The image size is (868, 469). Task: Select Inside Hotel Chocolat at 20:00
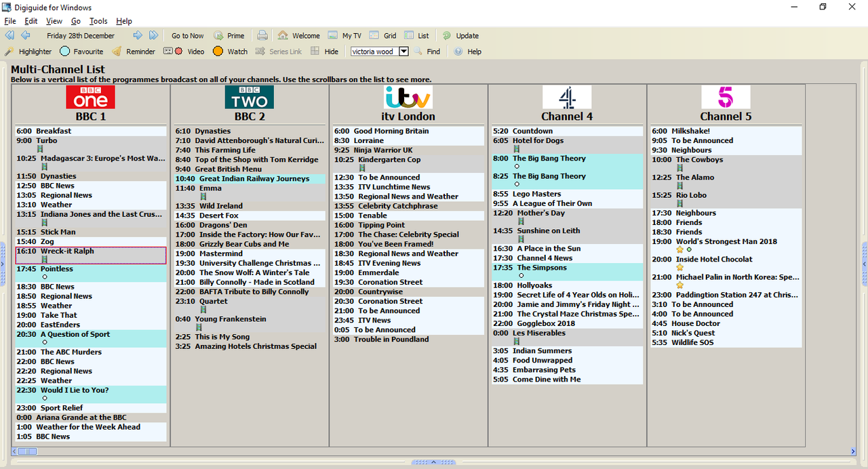point(726,263)
